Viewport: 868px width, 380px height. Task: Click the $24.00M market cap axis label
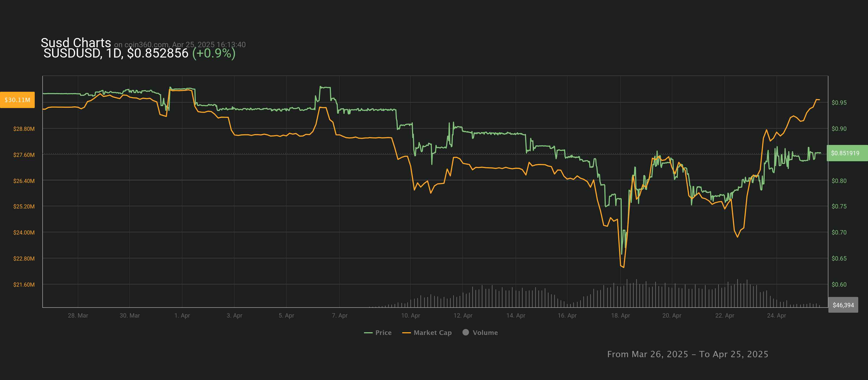click(x=24, y=232)
